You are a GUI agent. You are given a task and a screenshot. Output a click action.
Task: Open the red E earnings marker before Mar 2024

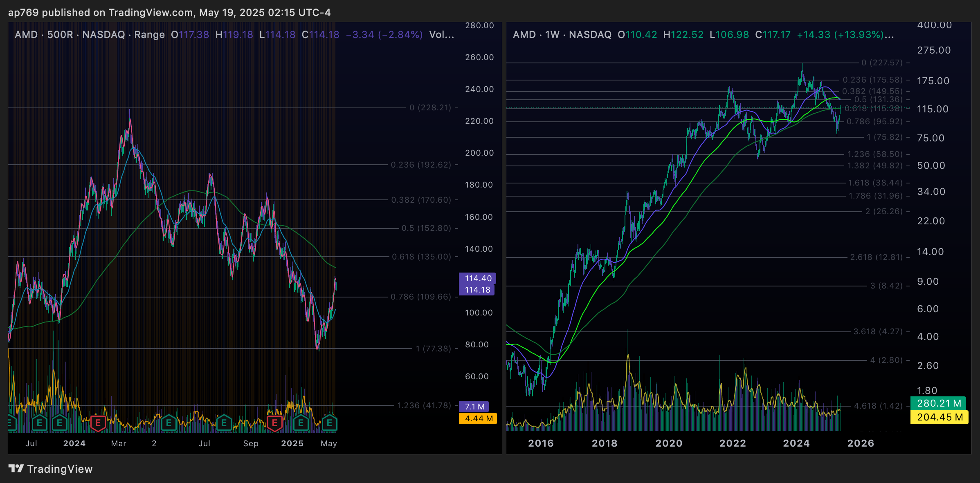coord(98,423)
